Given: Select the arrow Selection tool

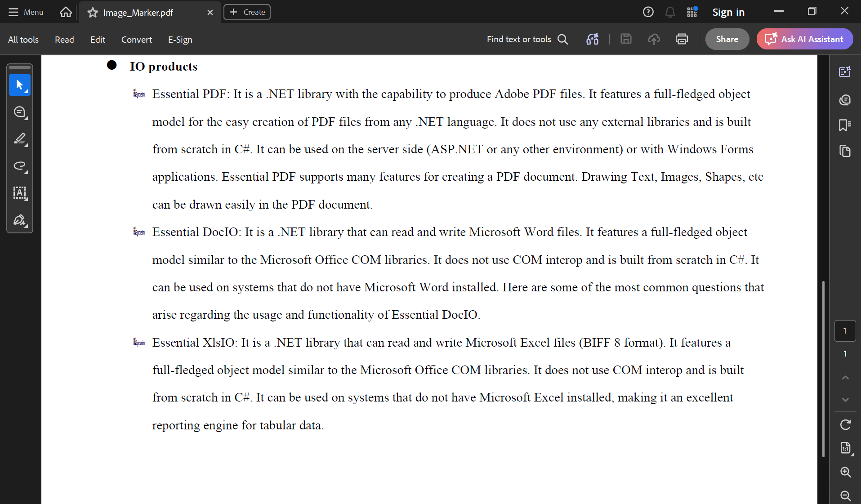Looking at the screenshot, I should click(20, 85).
